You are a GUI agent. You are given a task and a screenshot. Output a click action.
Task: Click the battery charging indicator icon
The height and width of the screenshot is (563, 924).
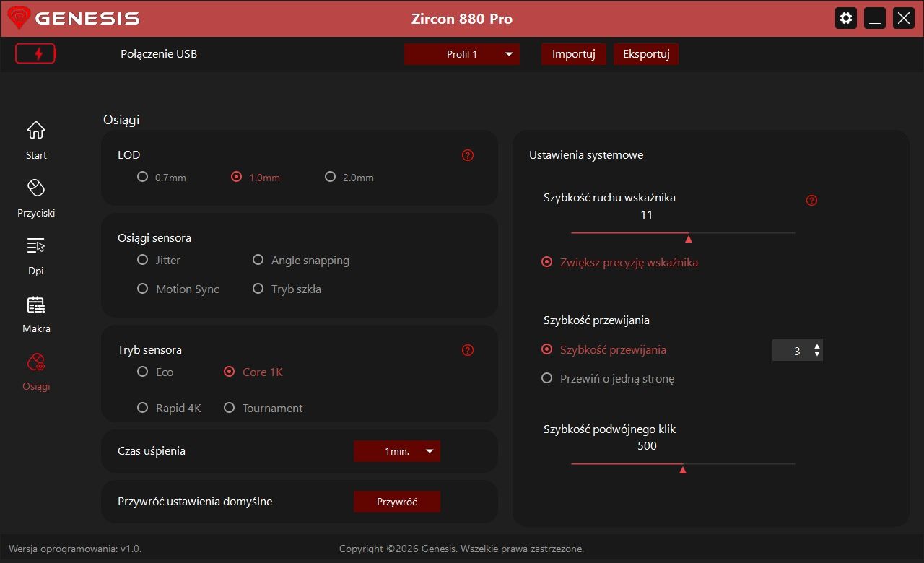pos(35,54)
